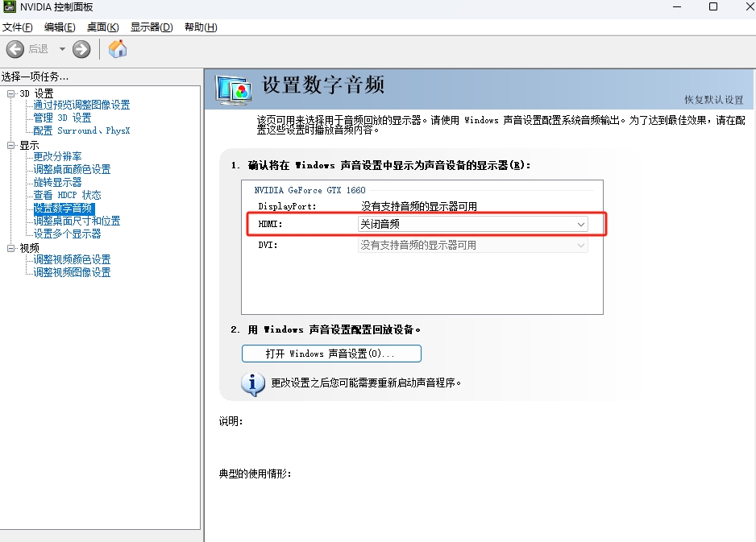This screenshot has height=542, width=756.
Task: Click the Forward arrow icon
Action: tap(81, 49)
